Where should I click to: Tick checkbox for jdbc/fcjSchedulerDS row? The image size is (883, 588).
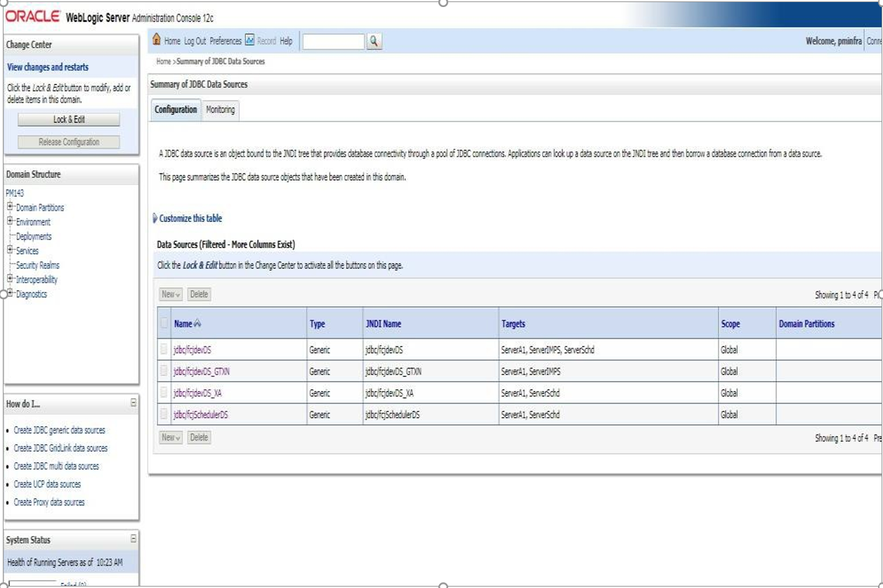[164, 414]
